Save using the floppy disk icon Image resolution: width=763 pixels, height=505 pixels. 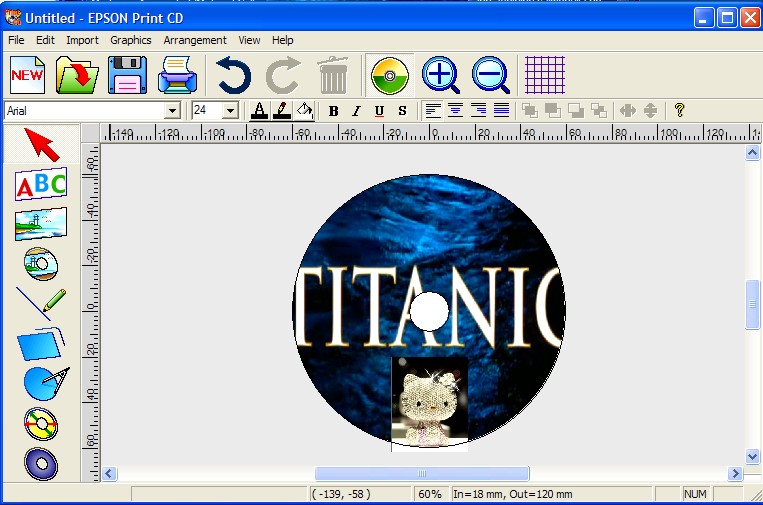127,75
